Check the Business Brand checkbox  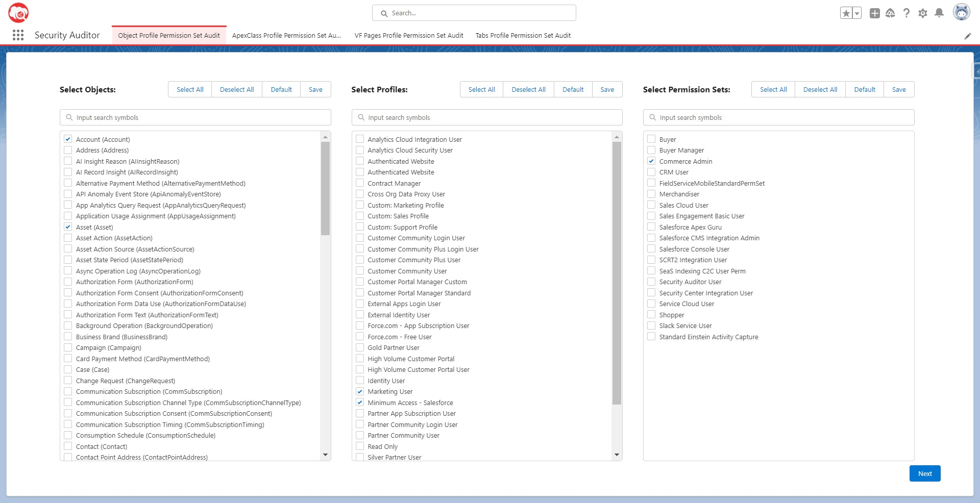point(68,337)
